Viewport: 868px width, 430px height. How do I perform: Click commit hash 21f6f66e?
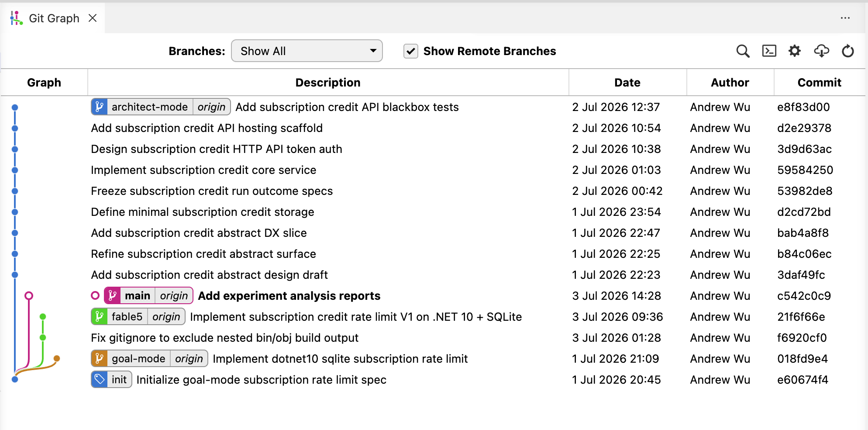coord(801,317)
